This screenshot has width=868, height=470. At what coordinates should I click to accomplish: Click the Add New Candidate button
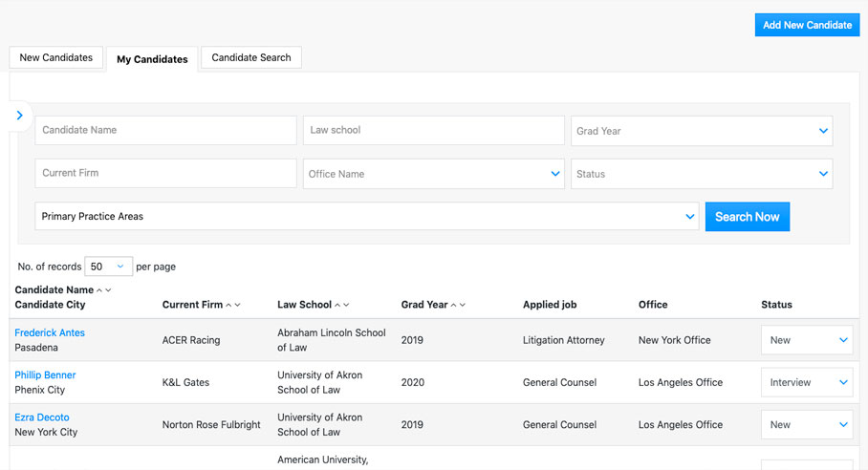pyautogui.click(x=807, y=25)
